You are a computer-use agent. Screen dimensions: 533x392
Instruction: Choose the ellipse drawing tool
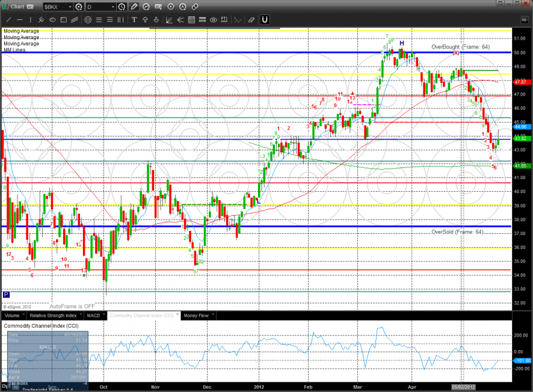53,19
